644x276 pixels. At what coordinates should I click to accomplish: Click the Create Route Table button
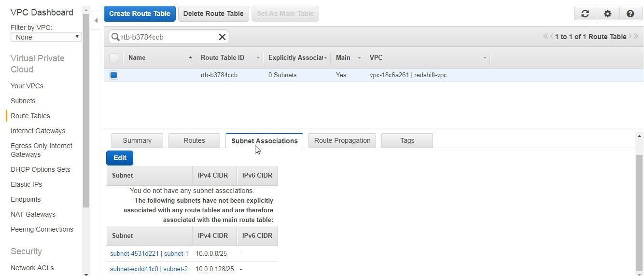click(140, 14)
